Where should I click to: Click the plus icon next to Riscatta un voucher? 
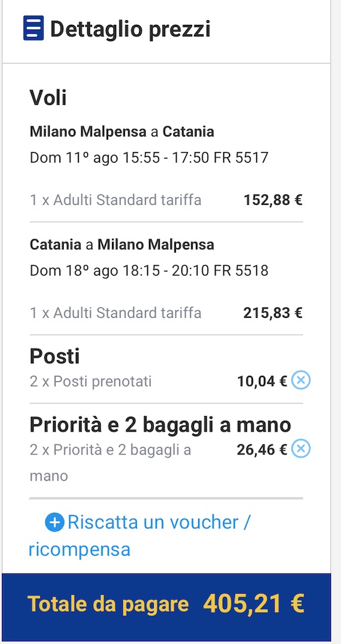[54, 523]
